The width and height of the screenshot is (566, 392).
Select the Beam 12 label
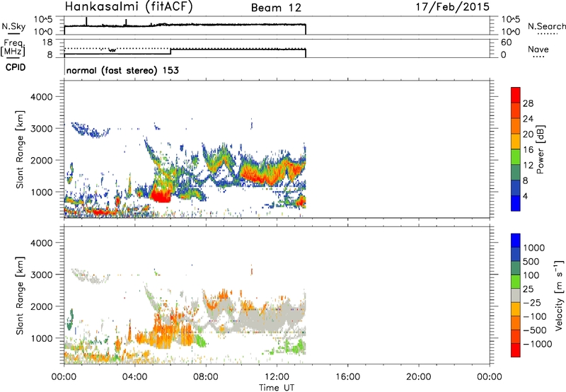tap(276, 8)
